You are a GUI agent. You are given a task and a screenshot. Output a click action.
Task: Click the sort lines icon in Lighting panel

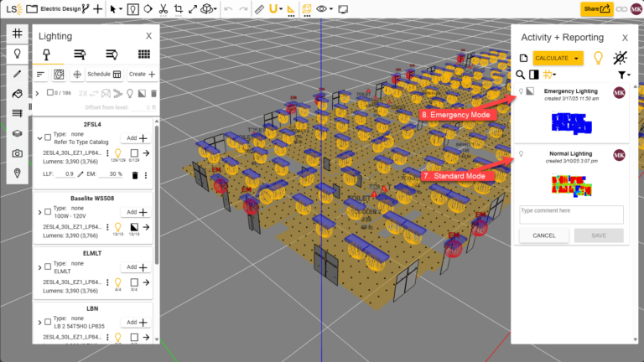tap(40, 75)
